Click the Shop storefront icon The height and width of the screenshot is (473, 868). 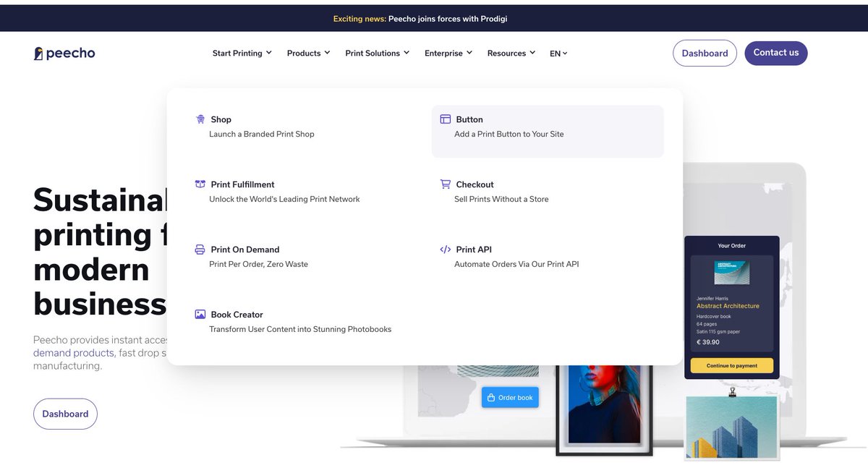pyautogui.click(x=200, y=119)
